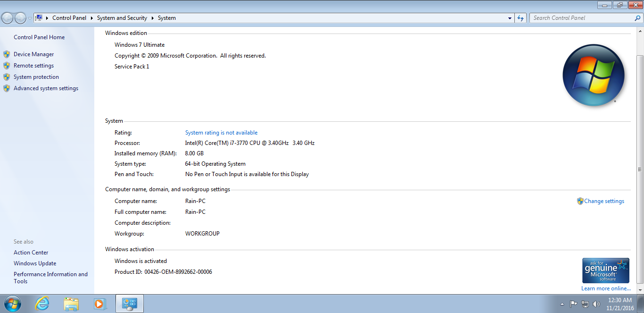Click shield icon beside System protection
Viewport: 644px width, 313px height.
click(x=7, y=77)
